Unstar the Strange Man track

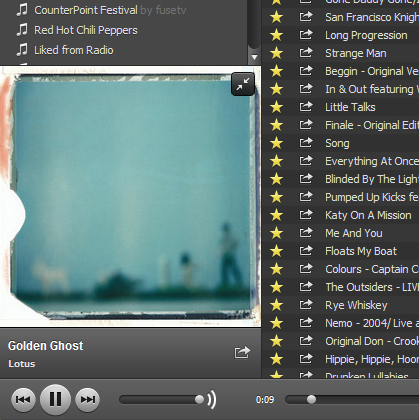(277, 53)
